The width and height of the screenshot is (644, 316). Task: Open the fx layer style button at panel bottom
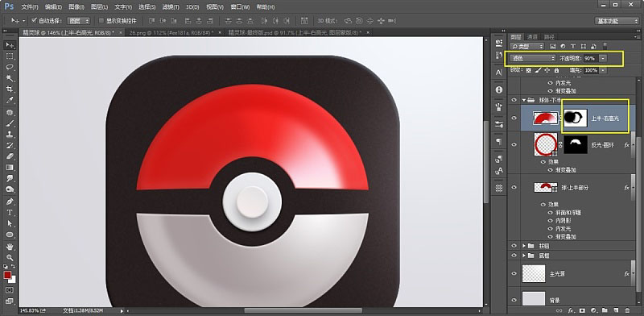pos(571,310)
